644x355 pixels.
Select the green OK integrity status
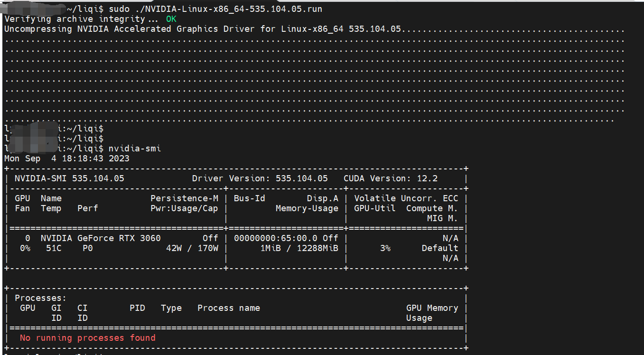coord(171,19)
